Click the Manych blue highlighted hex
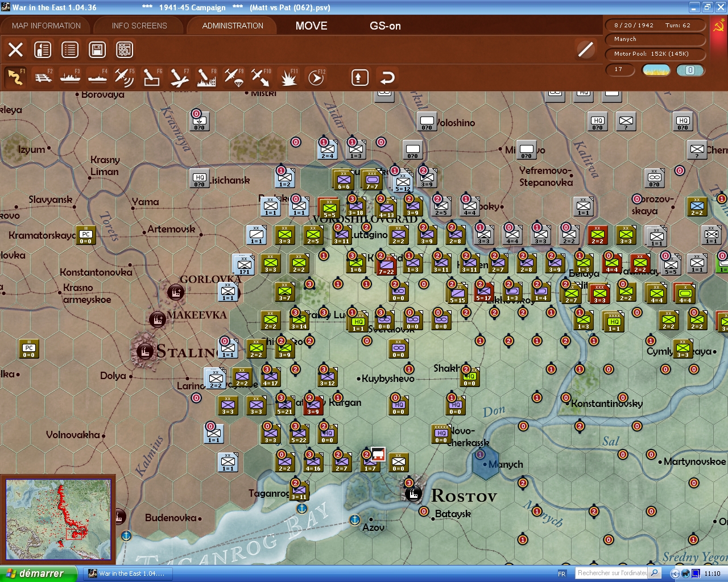The width and height of the screenshot is (728, 582). point(486,463)
